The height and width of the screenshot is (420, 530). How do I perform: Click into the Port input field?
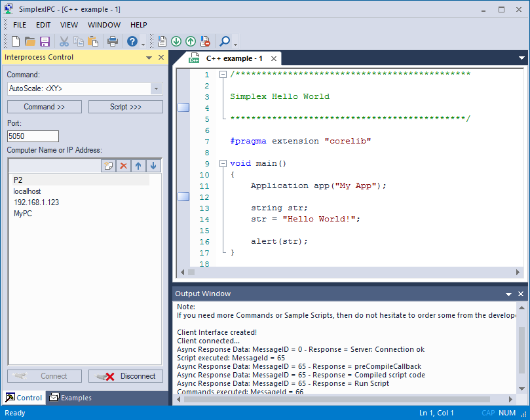pos(33,136)
